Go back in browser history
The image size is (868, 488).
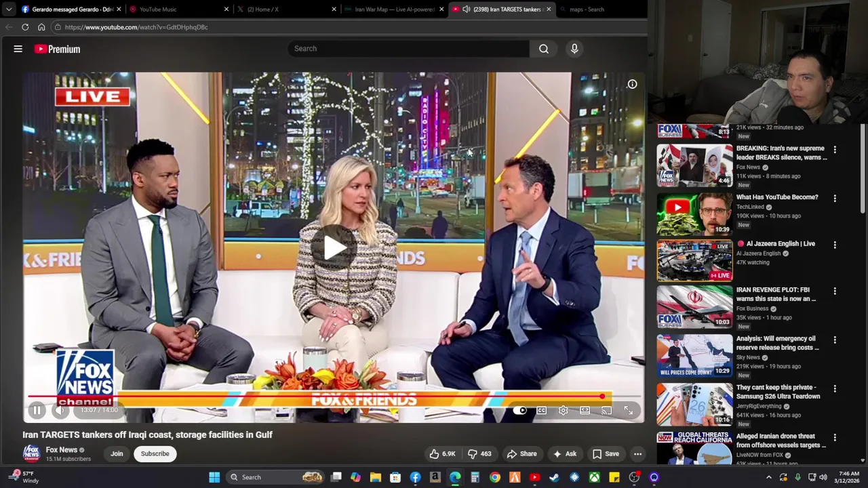9,27
